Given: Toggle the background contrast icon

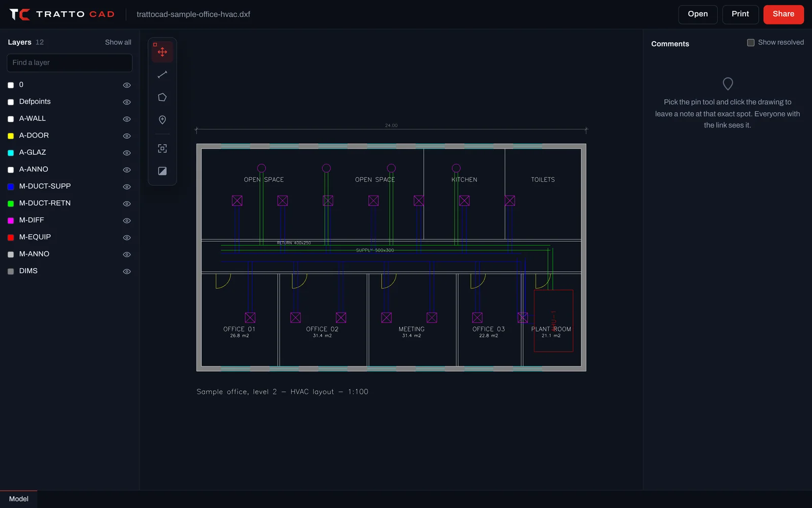Looking at the screenshot, I should [x=162, y=171].
